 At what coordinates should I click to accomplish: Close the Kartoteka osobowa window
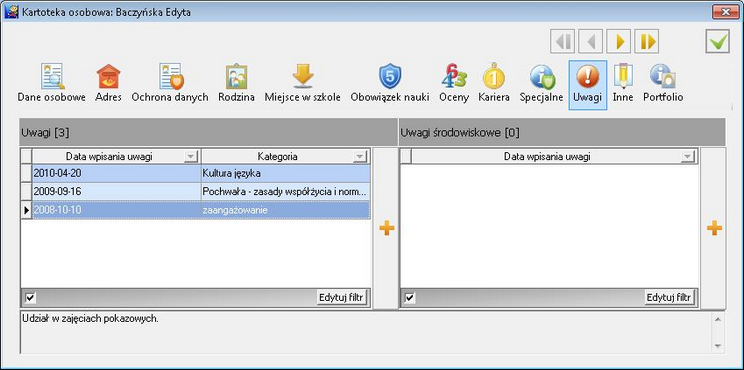tap(725, 12)
